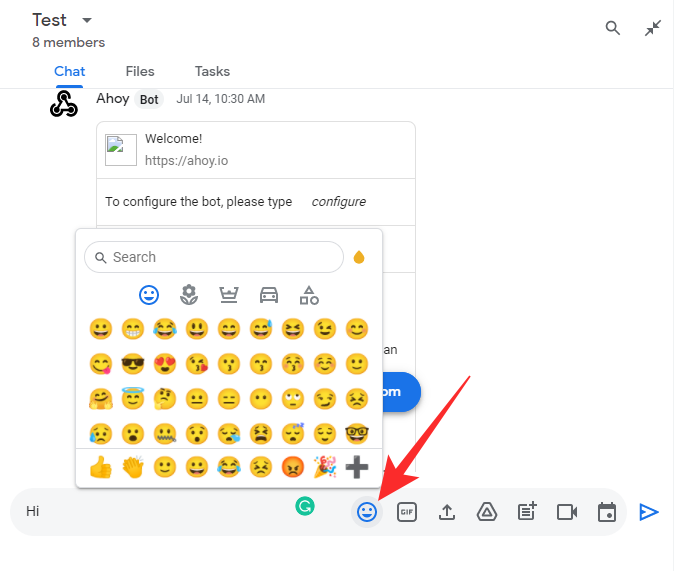Click the Grammarly icon in message field

pyautogui.click(x=305, y=506)
